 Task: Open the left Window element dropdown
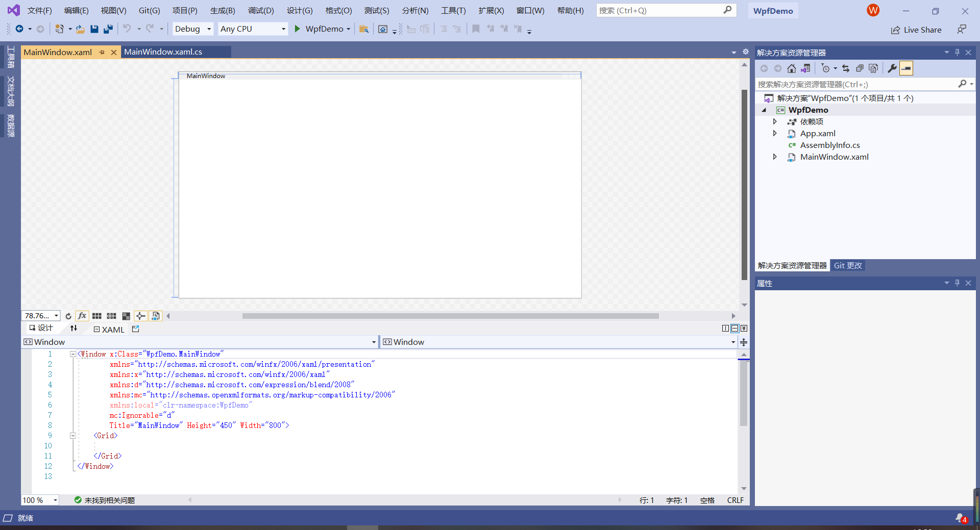[200, 342]
